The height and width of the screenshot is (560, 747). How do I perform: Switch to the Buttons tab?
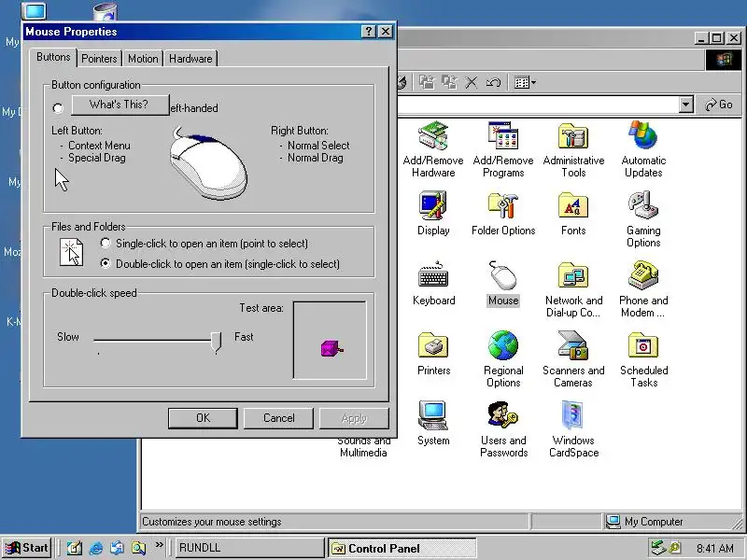click(53, 57)
